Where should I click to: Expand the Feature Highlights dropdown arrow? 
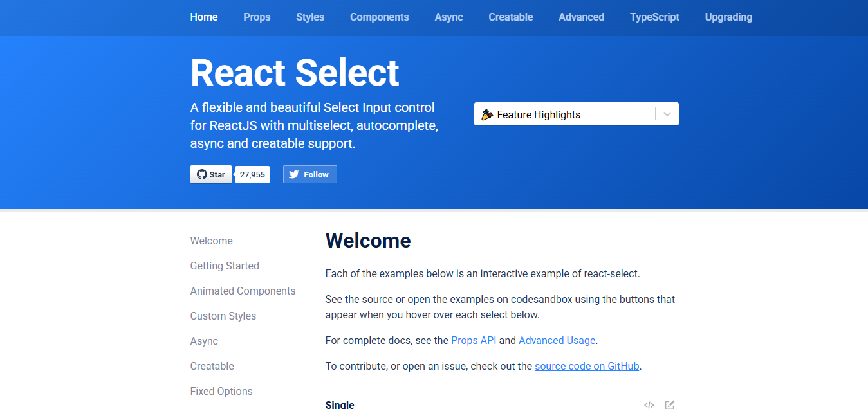pos(667,114)
